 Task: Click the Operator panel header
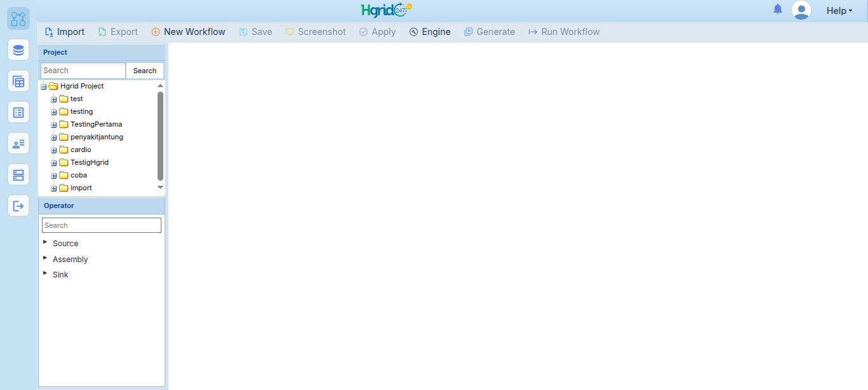102,205
